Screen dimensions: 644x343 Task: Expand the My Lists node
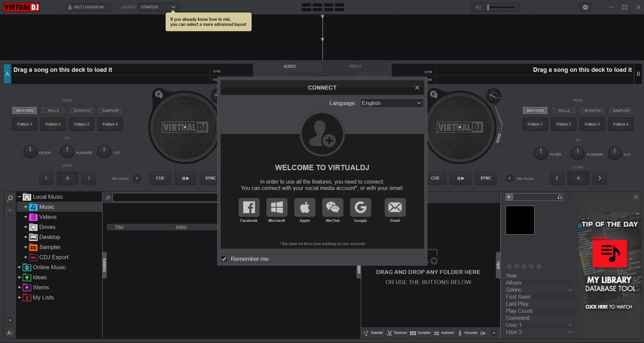click(19, 298)
